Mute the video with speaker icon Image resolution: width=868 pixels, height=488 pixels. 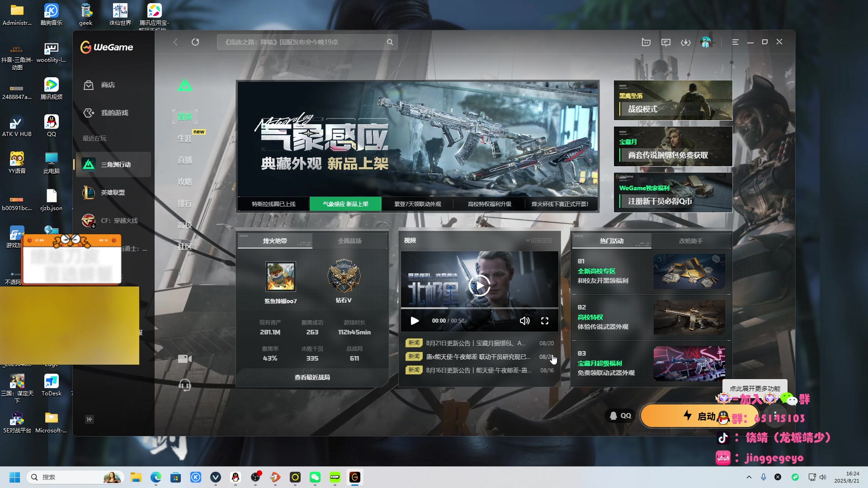tap(524, 321)
